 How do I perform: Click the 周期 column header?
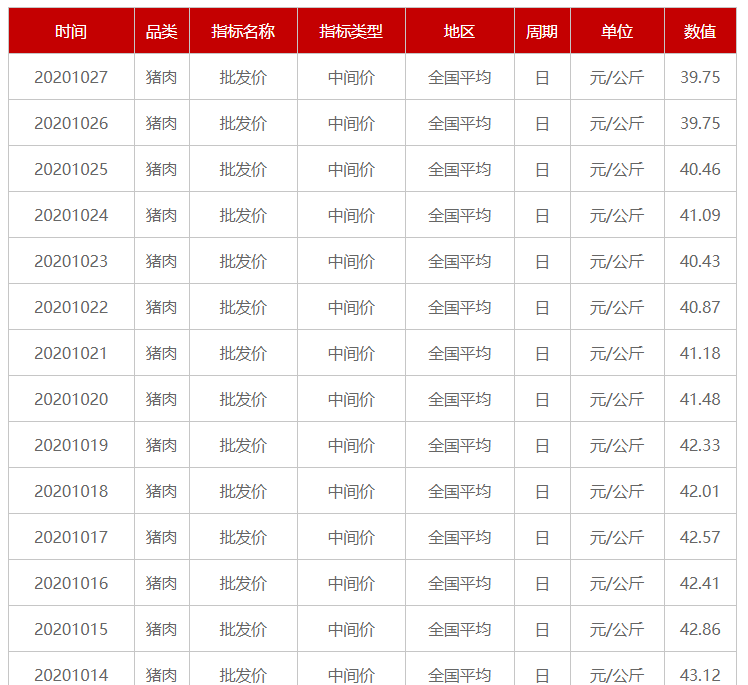point(542,31)
